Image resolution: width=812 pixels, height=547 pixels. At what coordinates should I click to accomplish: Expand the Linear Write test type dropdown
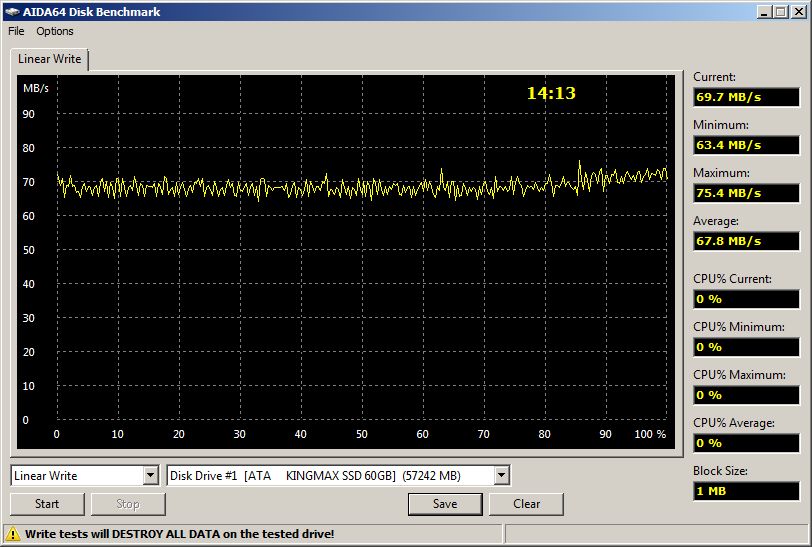click(150, 475)
